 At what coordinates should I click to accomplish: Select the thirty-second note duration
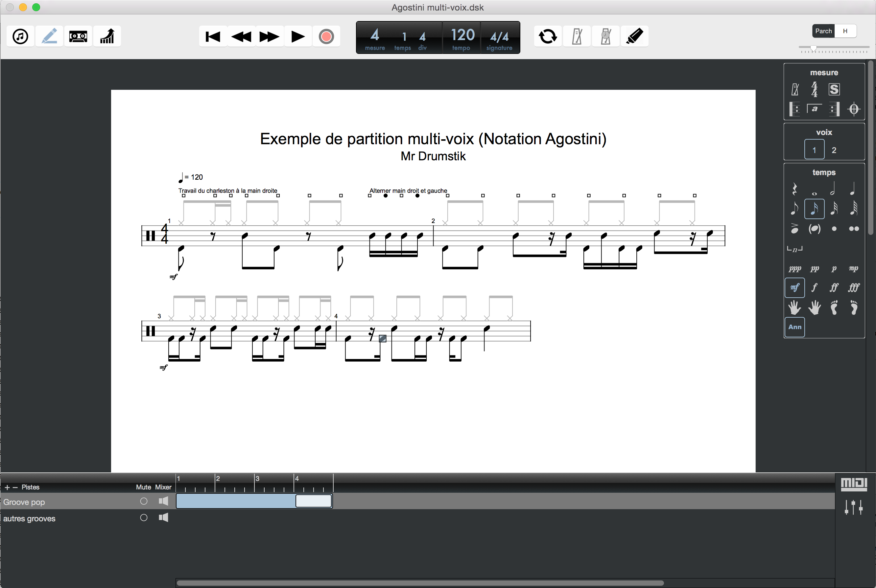[834, 208]
